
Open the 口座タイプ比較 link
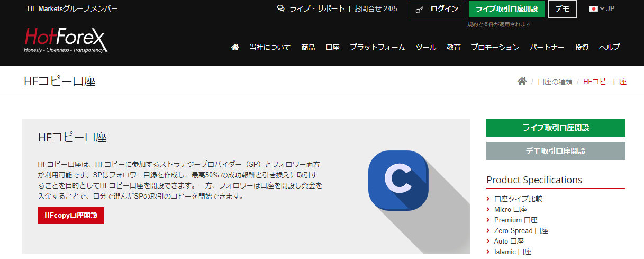pyautogui.click(x=518, y=199)
